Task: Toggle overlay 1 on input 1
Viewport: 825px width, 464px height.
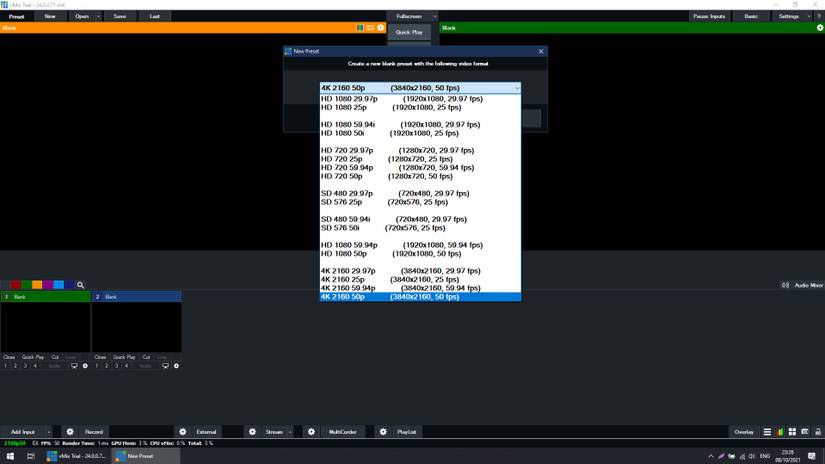Action: (5, 366)
